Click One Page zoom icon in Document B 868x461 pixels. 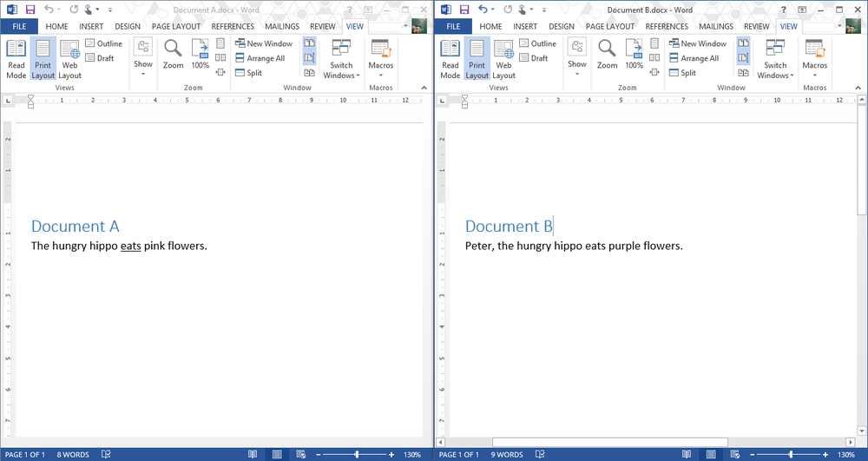[x=654, y=43]
